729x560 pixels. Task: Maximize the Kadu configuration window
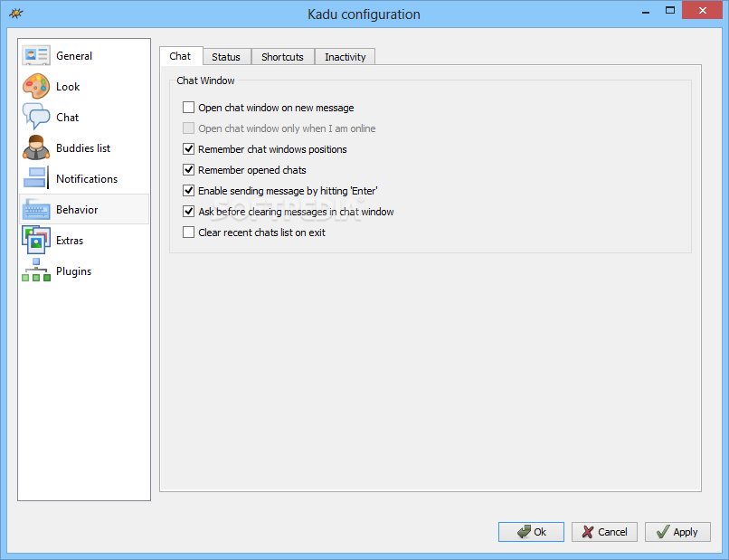point(670,10)
